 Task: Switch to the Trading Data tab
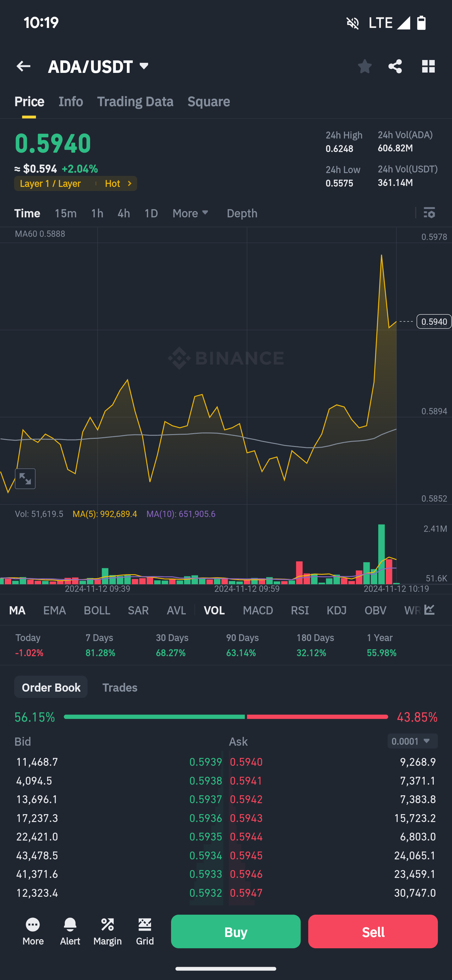click(x=135, y=101)
